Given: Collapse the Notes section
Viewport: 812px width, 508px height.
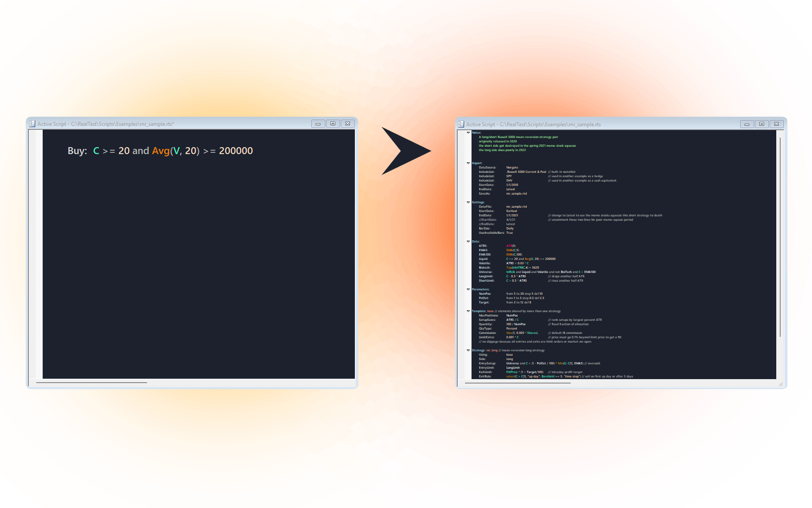Looking at the screenshot, I should click(x=468, y=133).
